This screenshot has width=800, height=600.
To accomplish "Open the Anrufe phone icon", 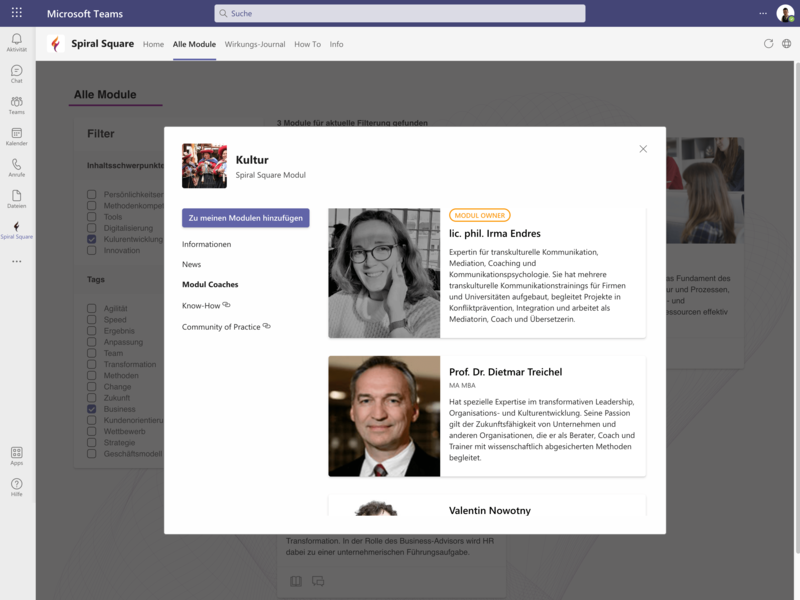I will 16,166.
